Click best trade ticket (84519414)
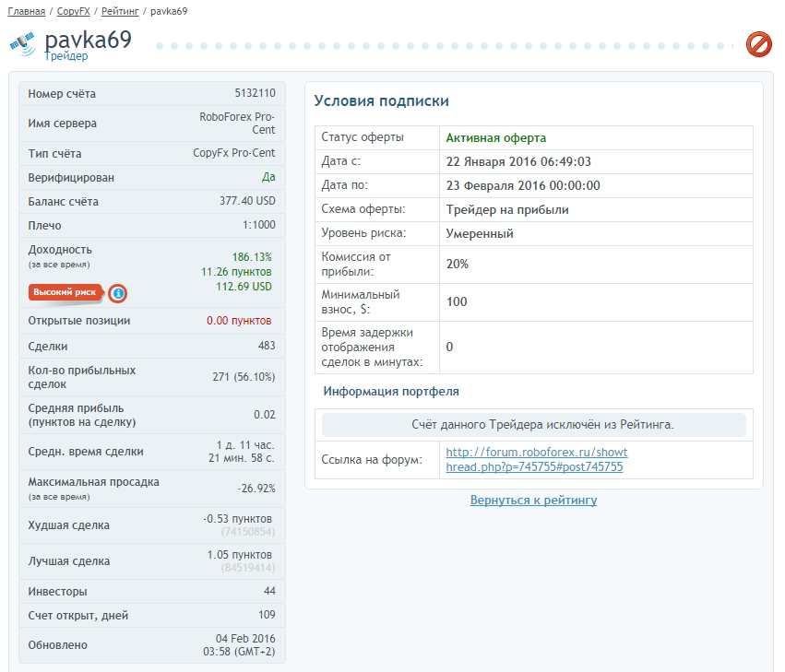Screen dimensions: 785x672 coord(248,568)
